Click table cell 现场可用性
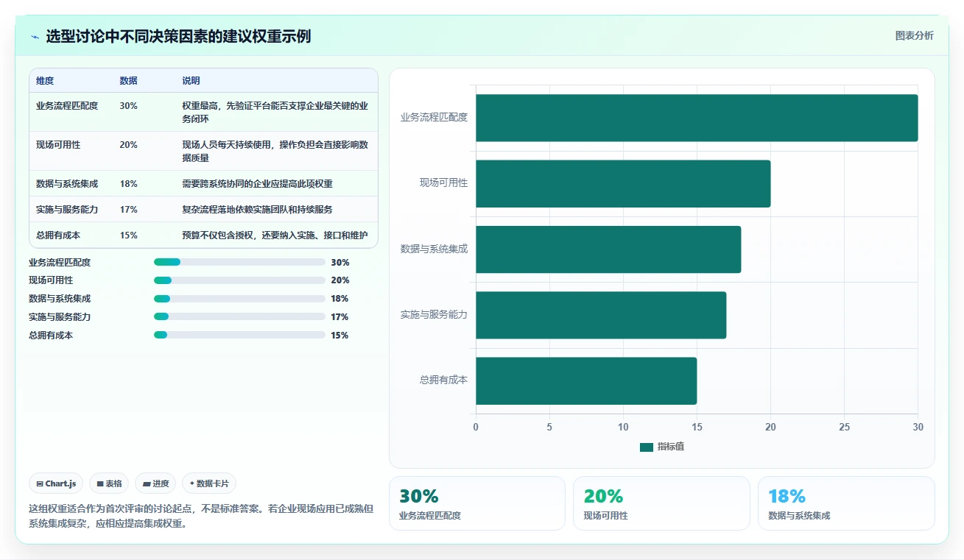964x560 pixels. click(x=58, y=145)
